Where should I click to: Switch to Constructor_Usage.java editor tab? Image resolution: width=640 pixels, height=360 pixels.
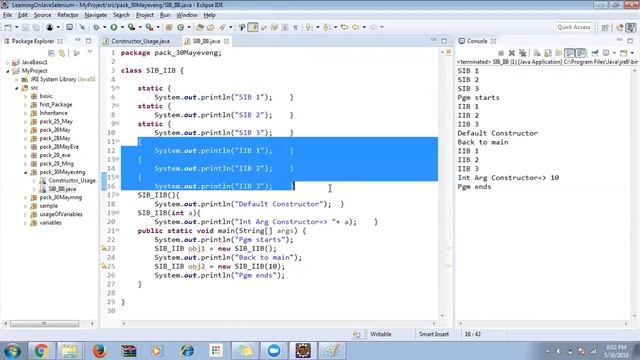point(136,41)
